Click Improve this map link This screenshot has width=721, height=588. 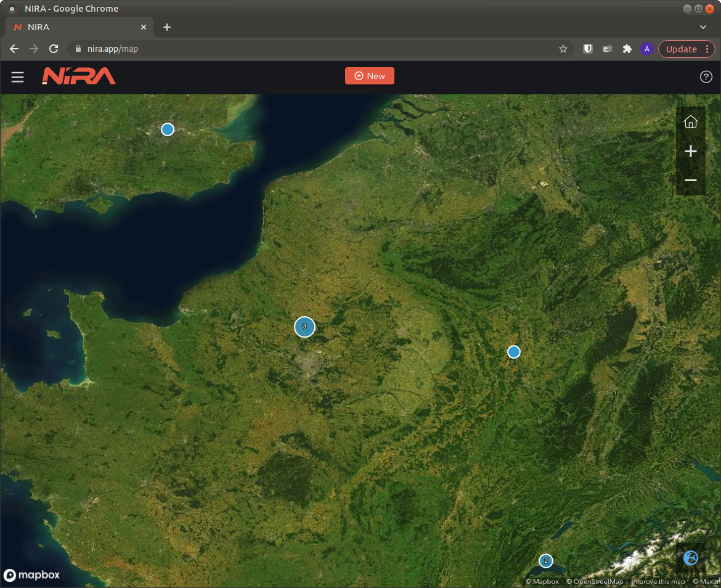tap(658, 582)
